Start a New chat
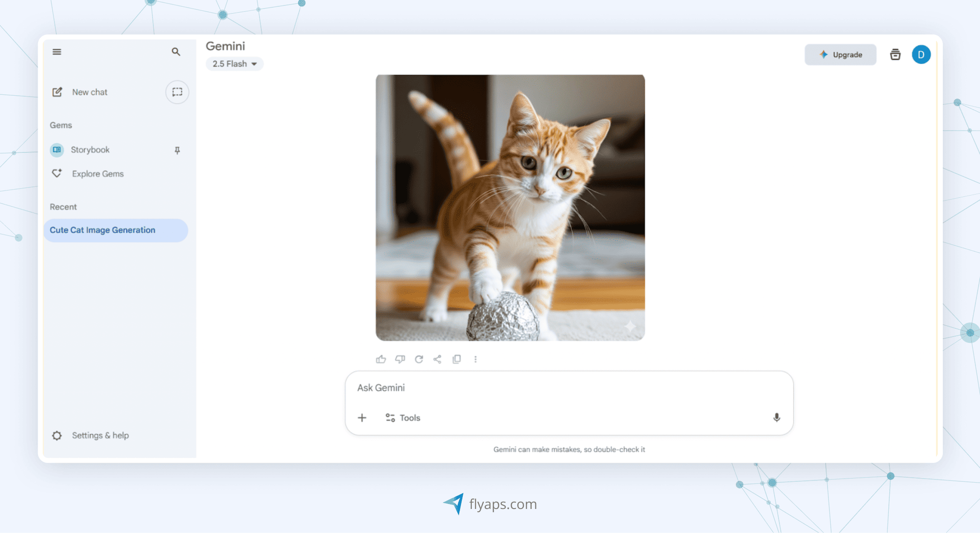The image size is (980, 533). (90, 92)
